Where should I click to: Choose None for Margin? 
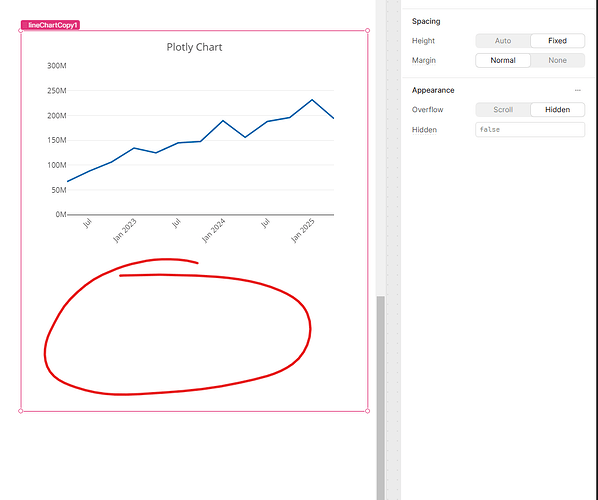(557, 60)
